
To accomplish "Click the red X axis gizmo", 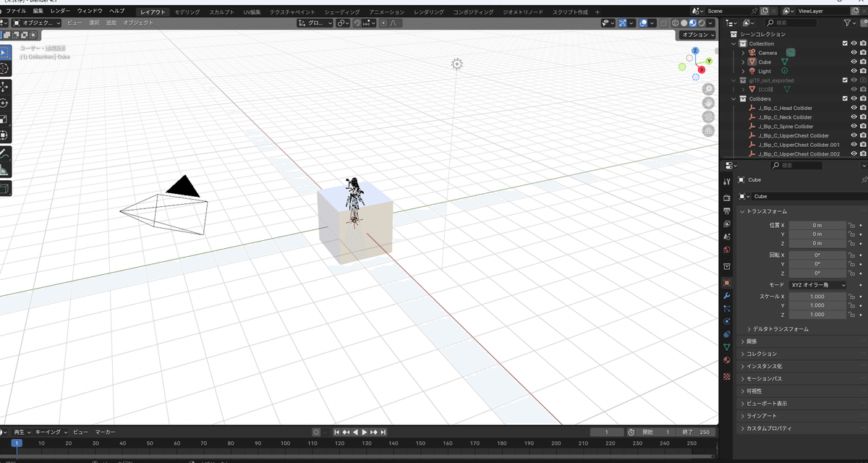I will point(702,69).
